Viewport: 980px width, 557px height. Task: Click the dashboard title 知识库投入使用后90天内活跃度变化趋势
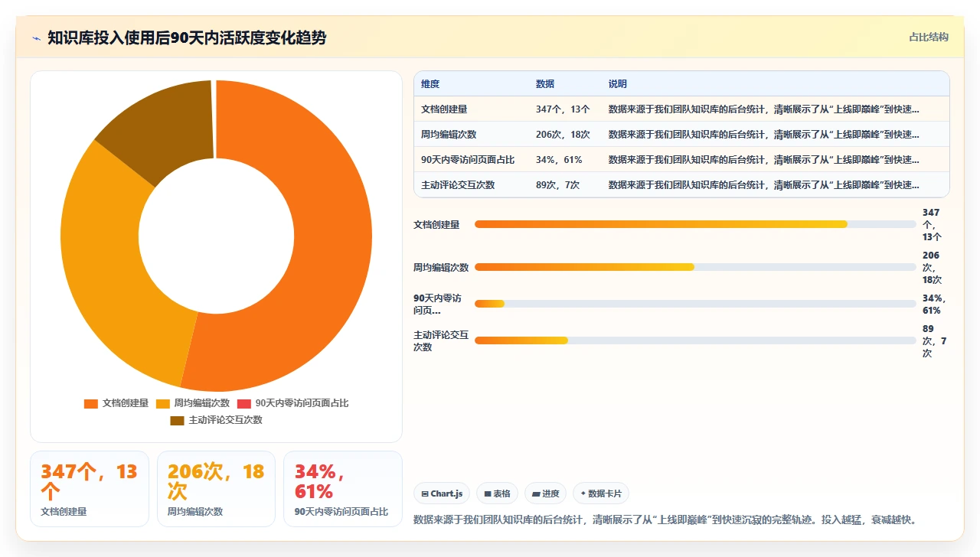point(187,37)
